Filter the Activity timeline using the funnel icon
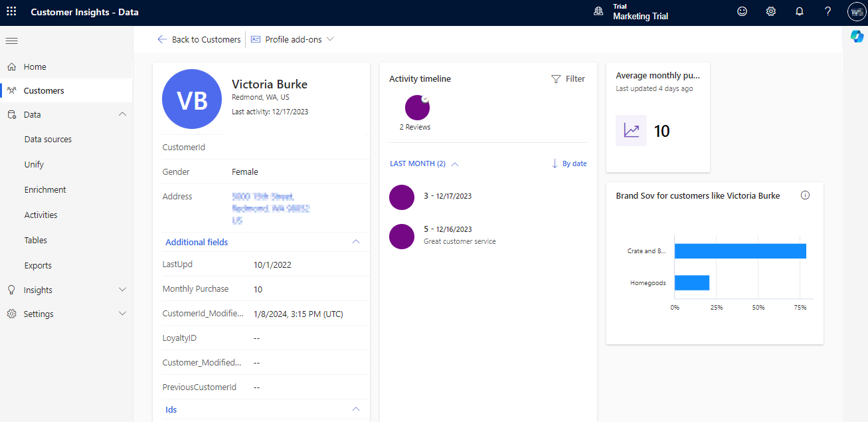 pos(568,78)
